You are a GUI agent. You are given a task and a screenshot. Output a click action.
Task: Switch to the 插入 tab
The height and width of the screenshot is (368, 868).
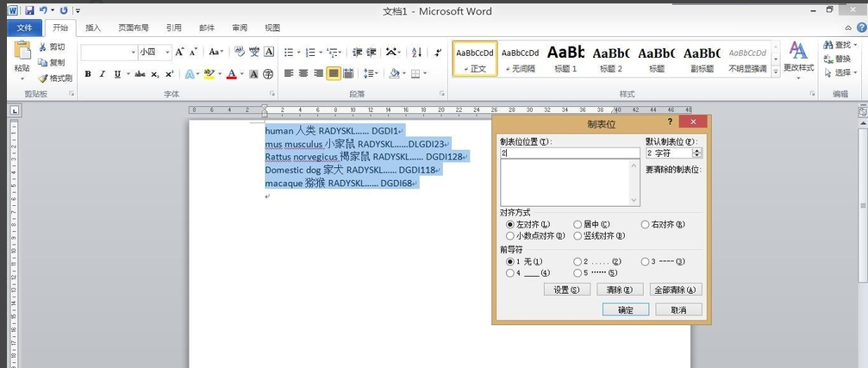click(93, 28)
